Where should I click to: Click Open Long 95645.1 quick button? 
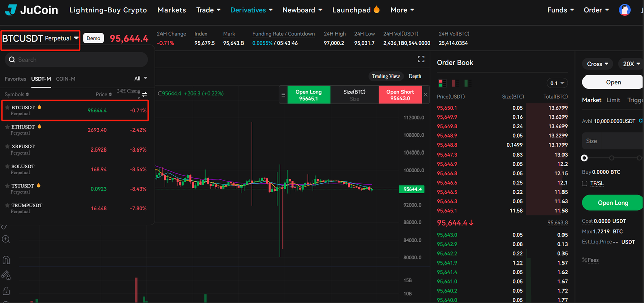[x=309, y=95]
